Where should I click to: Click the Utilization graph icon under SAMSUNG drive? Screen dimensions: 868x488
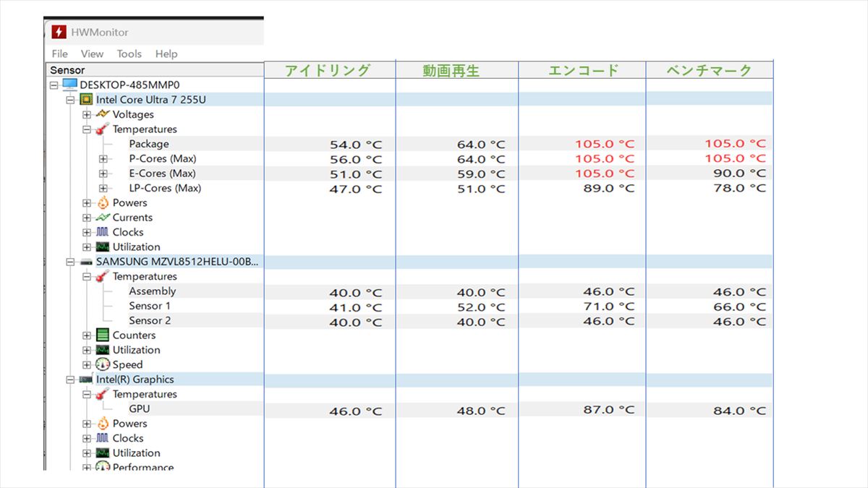click(102, 350)
